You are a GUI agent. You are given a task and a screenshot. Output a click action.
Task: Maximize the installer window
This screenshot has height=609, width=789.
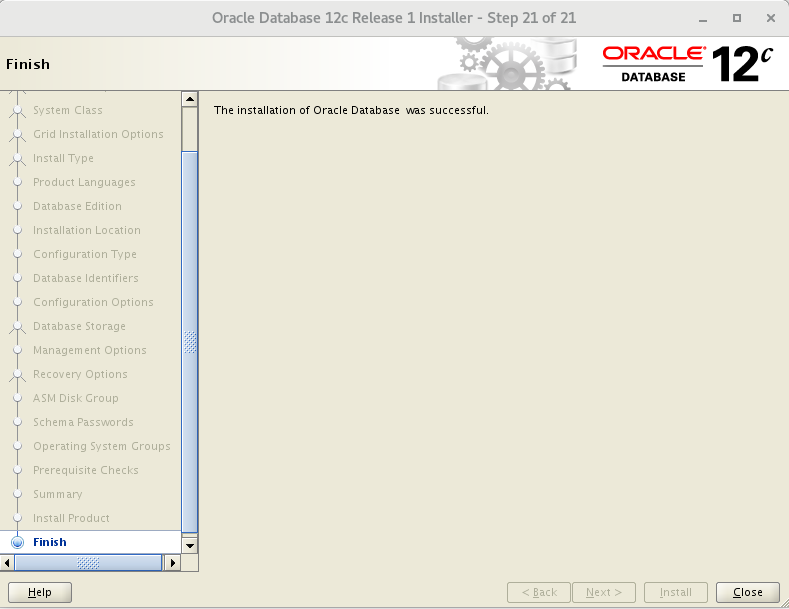pos(737,18)
